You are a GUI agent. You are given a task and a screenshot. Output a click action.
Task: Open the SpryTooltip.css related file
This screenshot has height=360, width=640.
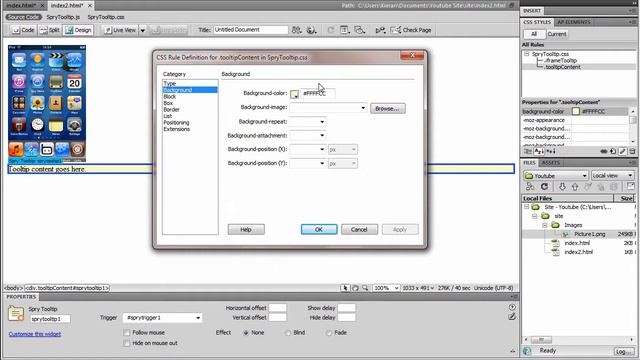(x=106, y=17)
